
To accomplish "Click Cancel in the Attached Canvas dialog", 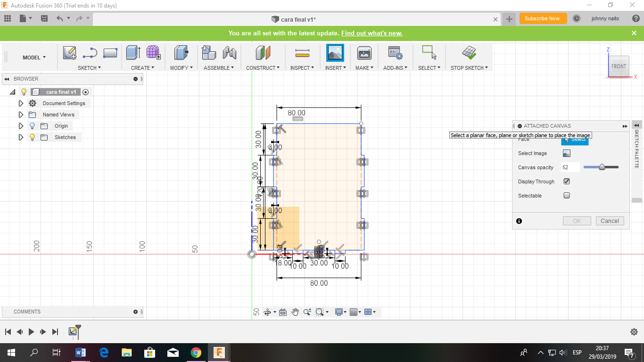I will [610, 221].
